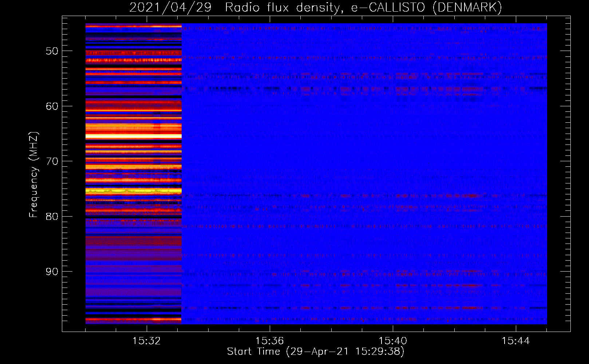Click the 15:40 time tick label

[x=393, y=341]
